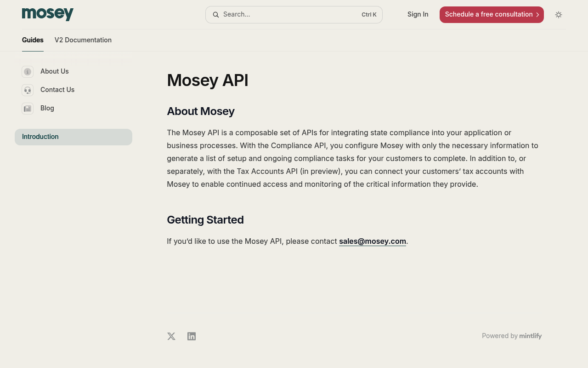Focus the Search input field
Viewport: 588px width, 368px height.
(x=294, y=15)
